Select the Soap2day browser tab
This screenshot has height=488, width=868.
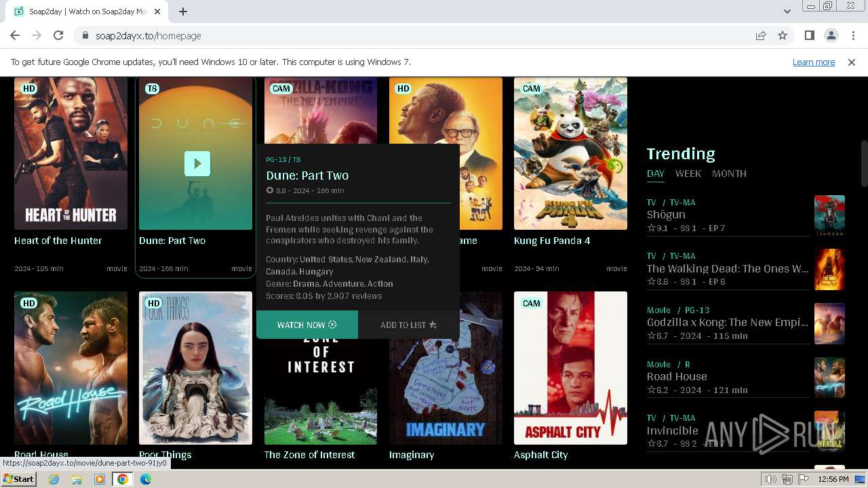(88, 12)
